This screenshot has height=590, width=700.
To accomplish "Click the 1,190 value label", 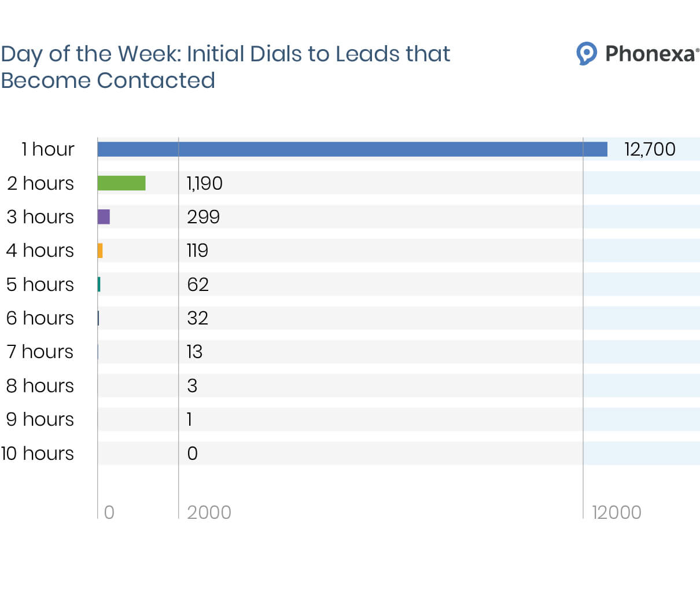I will (x=204, y=183).
